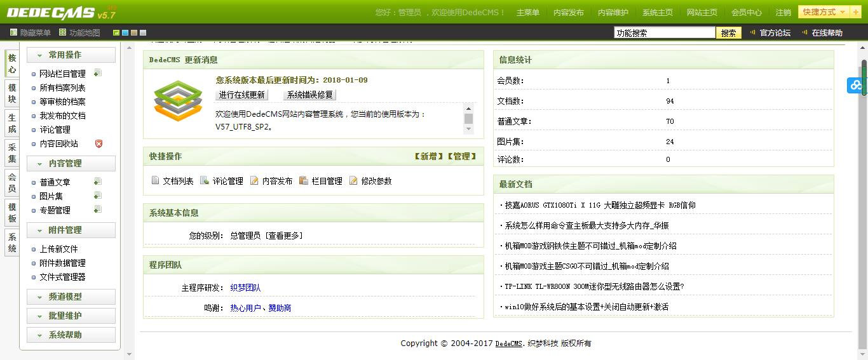Select the 系统 side tab
This screenshot has width=868, height=360.
tap(12, 243)
